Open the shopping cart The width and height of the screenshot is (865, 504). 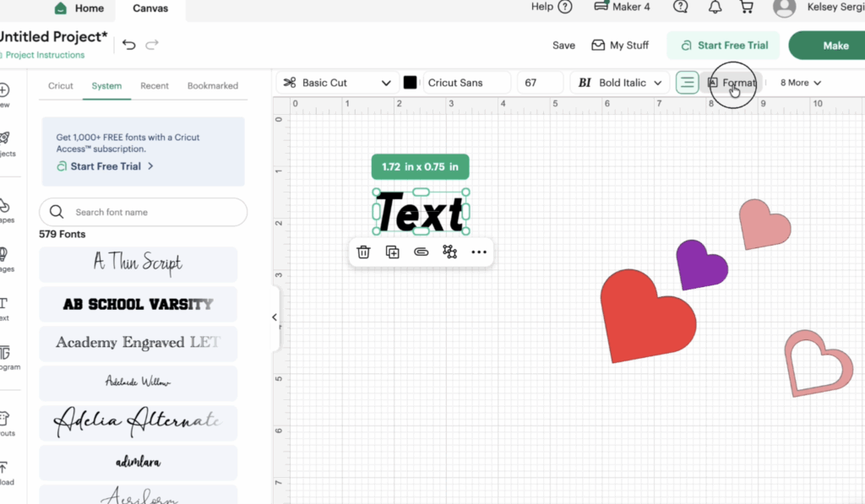(747, 7)
